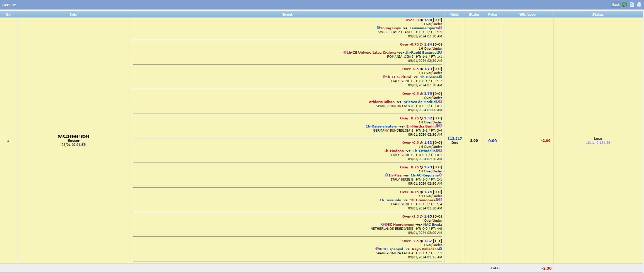Print the bet list using printer icon
The image size is (644, 273).
point(639,5)
